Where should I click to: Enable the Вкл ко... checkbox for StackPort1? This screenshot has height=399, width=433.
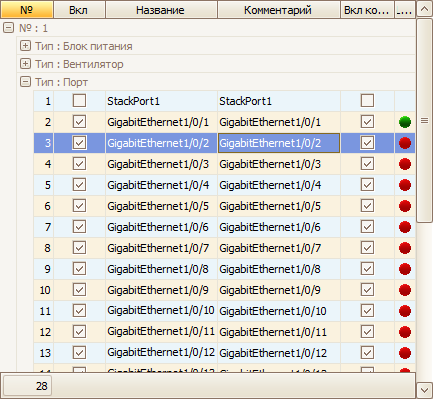(x=367, y=100)
